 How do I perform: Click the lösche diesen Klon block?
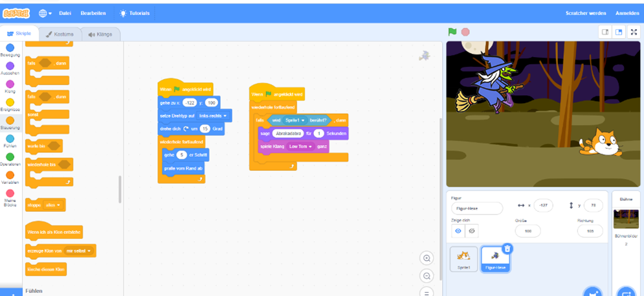[x=45, y=269]
